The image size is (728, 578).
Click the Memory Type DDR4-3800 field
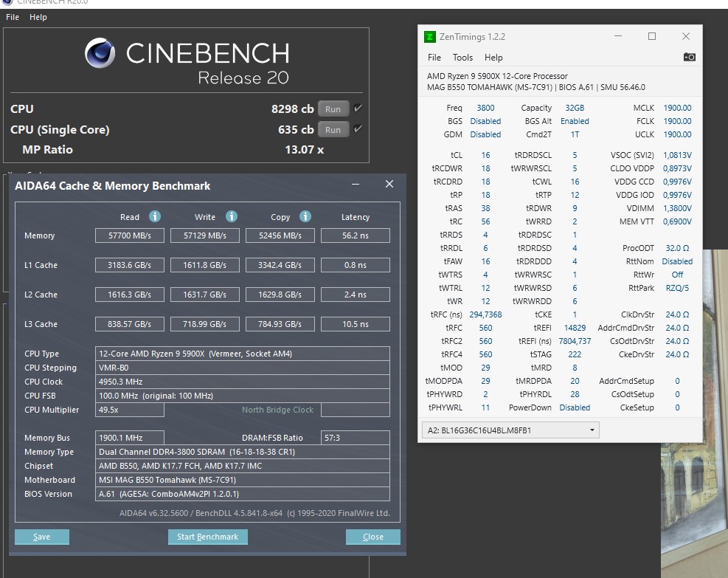point(243,452)
